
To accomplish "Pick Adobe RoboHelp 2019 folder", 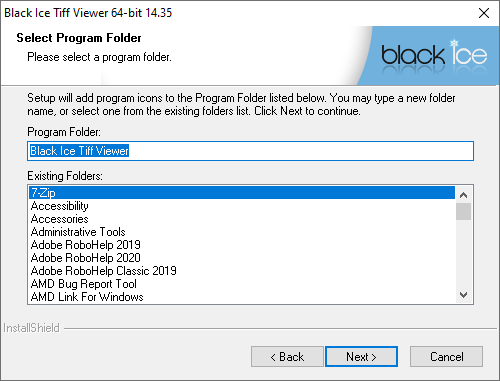I will pyautogui.click(x=242, y=245).
